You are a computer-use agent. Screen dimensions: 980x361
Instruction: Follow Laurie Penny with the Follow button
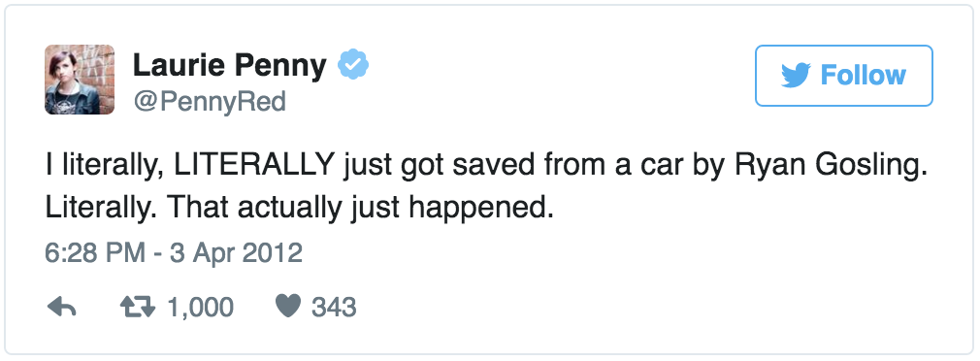click(844, 76)
